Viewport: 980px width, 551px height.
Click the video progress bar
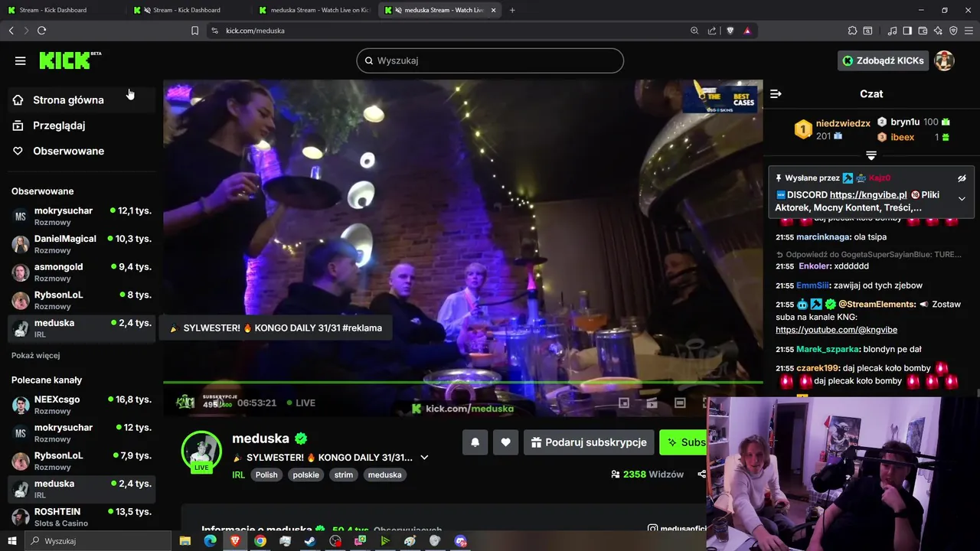[463, 382]
